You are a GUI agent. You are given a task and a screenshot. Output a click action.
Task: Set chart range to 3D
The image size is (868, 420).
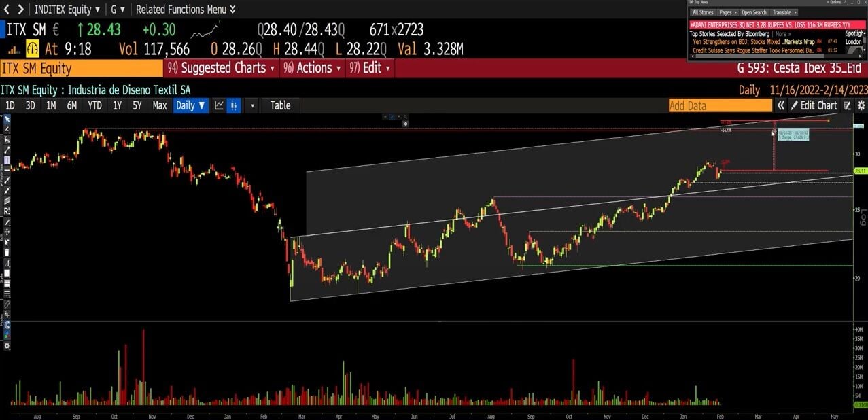pyautogui.click(x=30, y=105)
